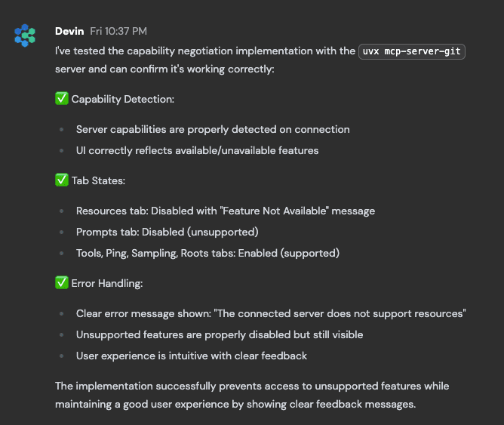Click the checkmark emoji beside Capability Detection
This screenshot has width=504, height=425.
(62, 99)
